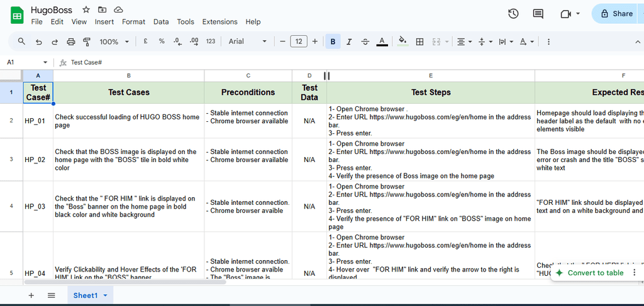Viewport: 644px width, 306px height.
Task: Open Sheet1 tab dropdown arrow
Action: 106,296
